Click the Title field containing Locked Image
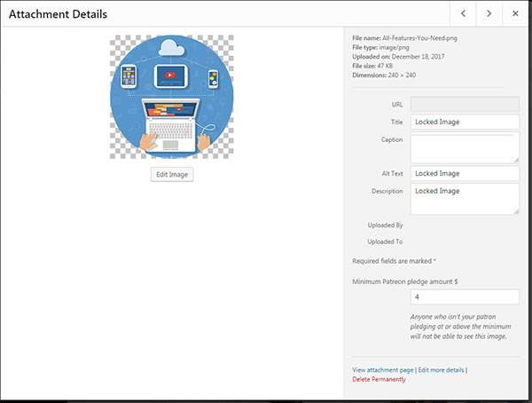This screenshot has height=403, width=532. tap(465, 122)
